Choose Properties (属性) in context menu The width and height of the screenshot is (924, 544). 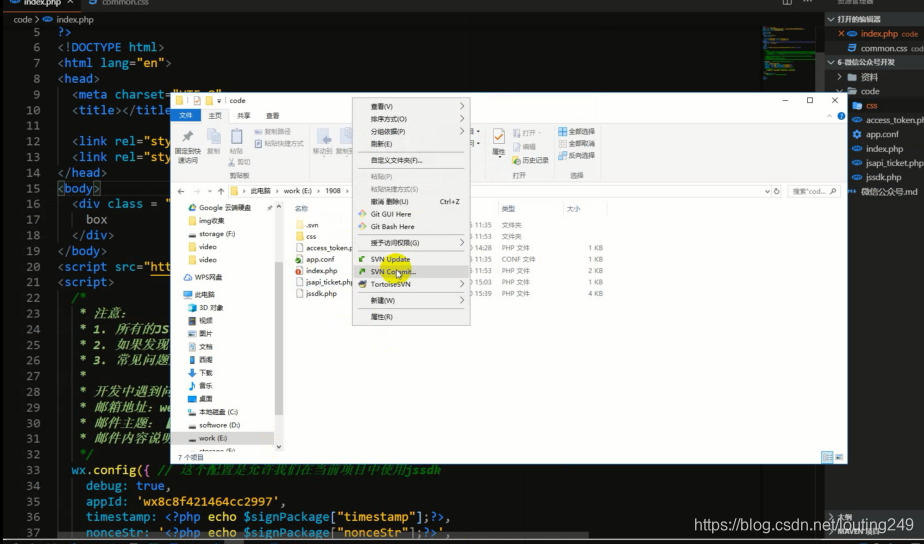[x=411, y=317]
